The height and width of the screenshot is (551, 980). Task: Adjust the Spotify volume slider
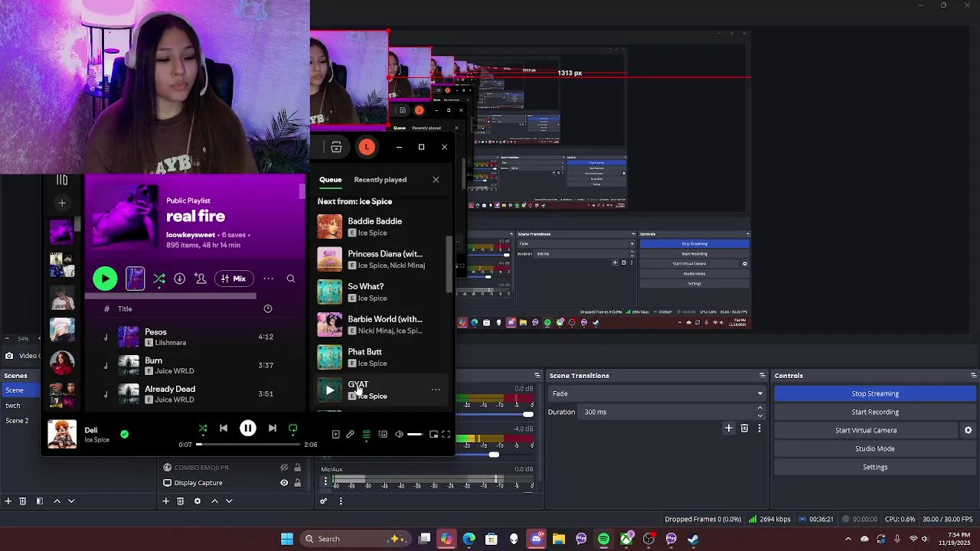pyautogui.click(x=414, y=435)
